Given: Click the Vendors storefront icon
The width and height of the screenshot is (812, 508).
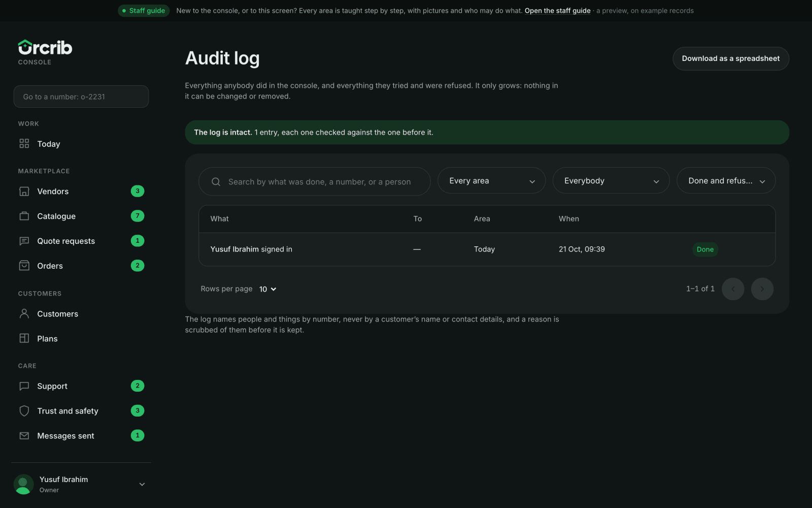Looking at the screenshot, I should (24, 192).
